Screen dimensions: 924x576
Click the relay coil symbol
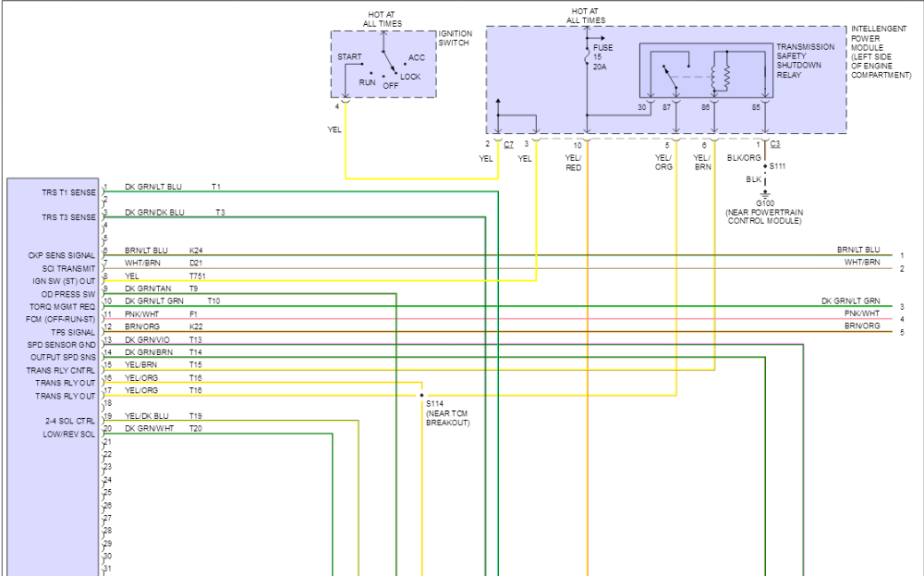(727, 78)
